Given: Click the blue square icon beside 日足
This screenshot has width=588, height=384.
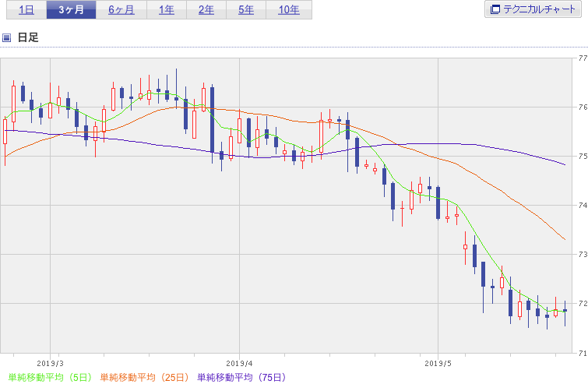Looking at the screenshot, I should [6, 37].
